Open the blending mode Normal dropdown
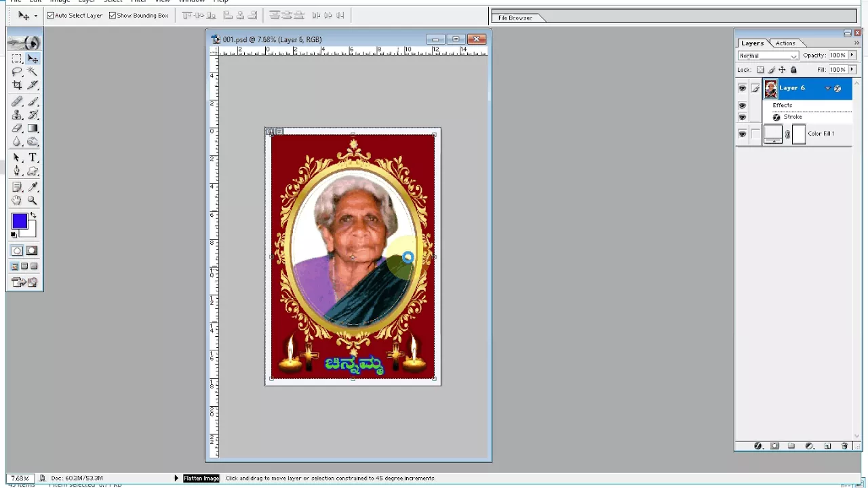 [x=768, y=56]
